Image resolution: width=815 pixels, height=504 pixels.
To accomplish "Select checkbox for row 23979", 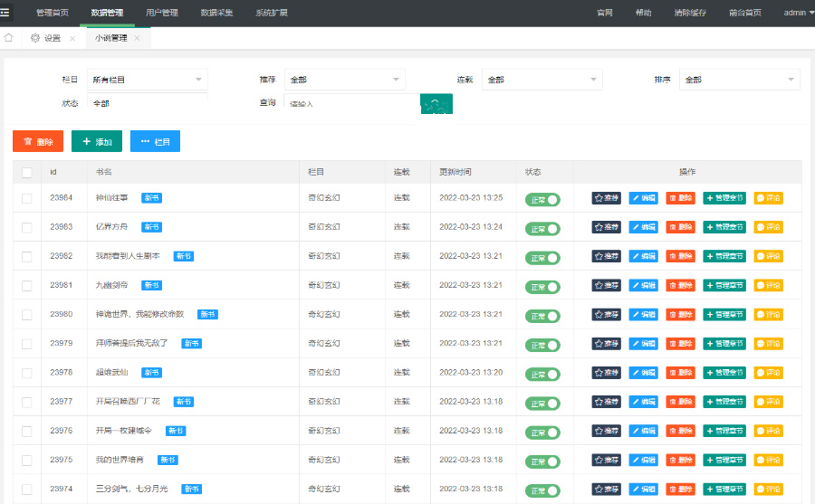I will click(x=27, y=344).
